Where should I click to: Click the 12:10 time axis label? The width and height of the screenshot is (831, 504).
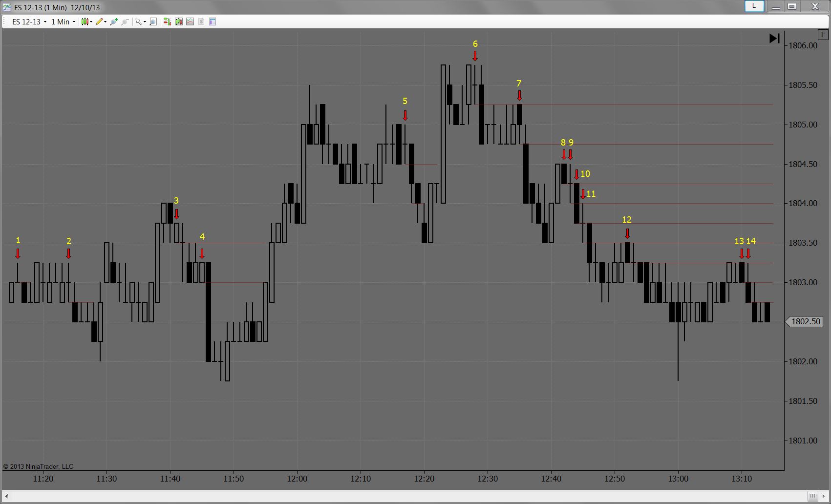tap(361, 479)
